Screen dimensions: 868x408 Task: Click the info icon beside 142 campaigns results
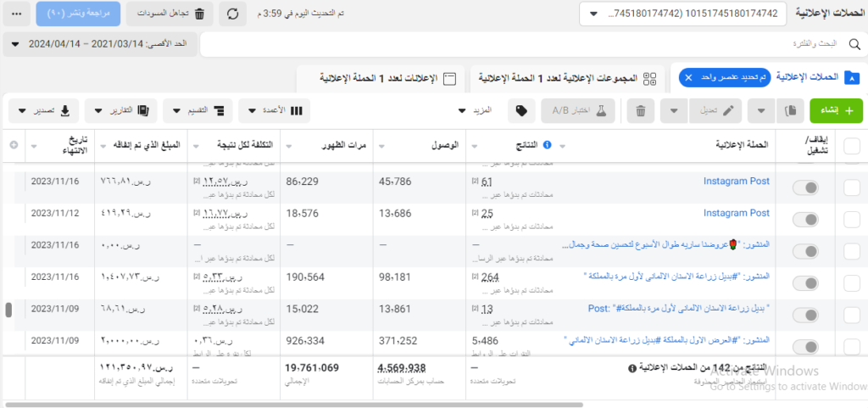click(x=632, y=367)
